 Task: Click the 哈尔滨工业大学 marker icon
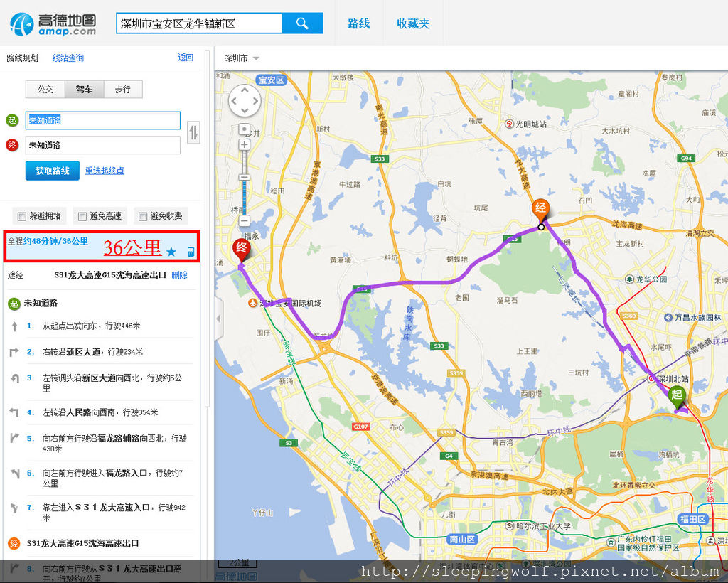tap(510, 526)
